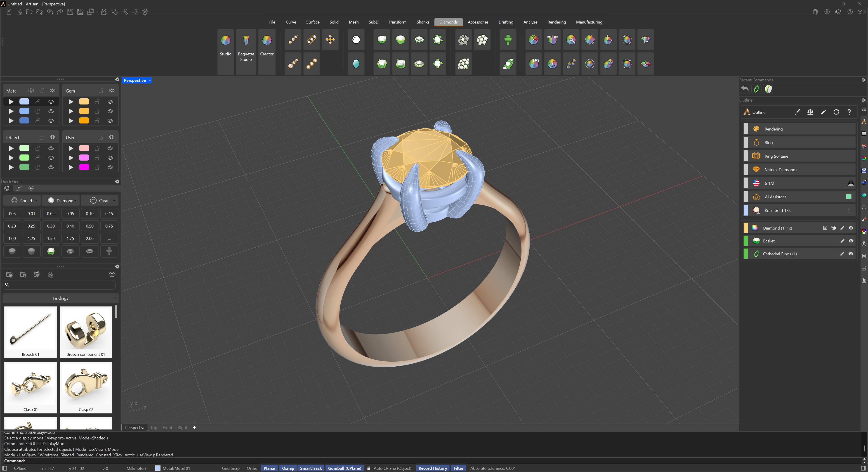Screen dimensions: 868x472
Task: Toggle visibility of the Metal layer group
Action: 53,91
